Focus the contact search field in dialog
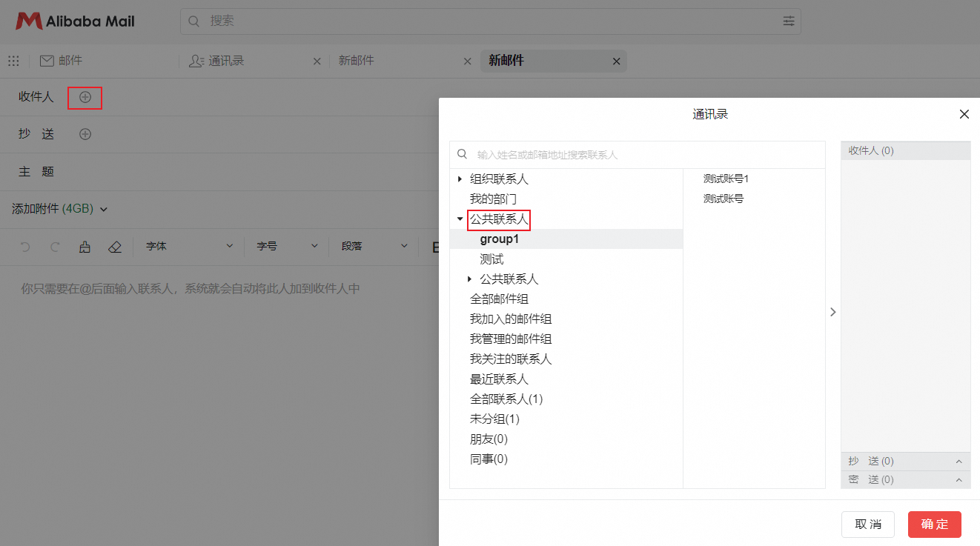Image resolution: width=980 pixels, height=546 pixels. click(x=638, y=155)
